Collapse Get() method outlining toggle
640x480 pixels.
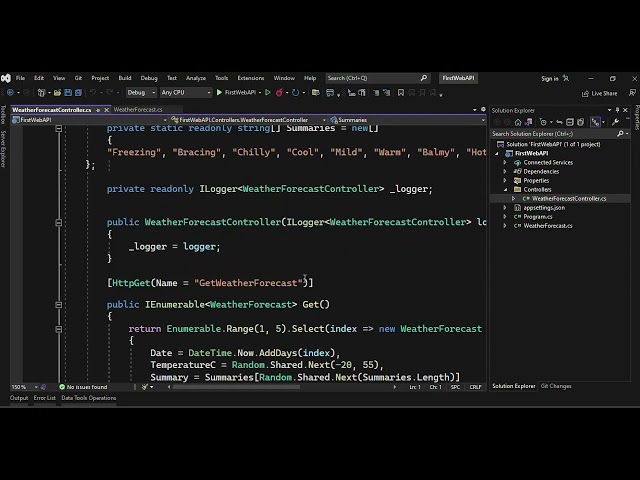click(58, 304)
